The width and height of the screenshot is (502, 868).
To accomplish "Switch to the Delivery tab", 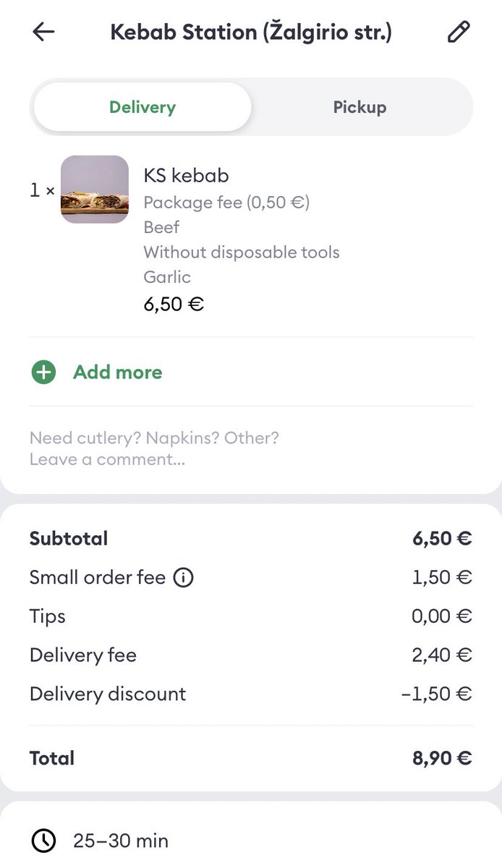I will 142,107.
